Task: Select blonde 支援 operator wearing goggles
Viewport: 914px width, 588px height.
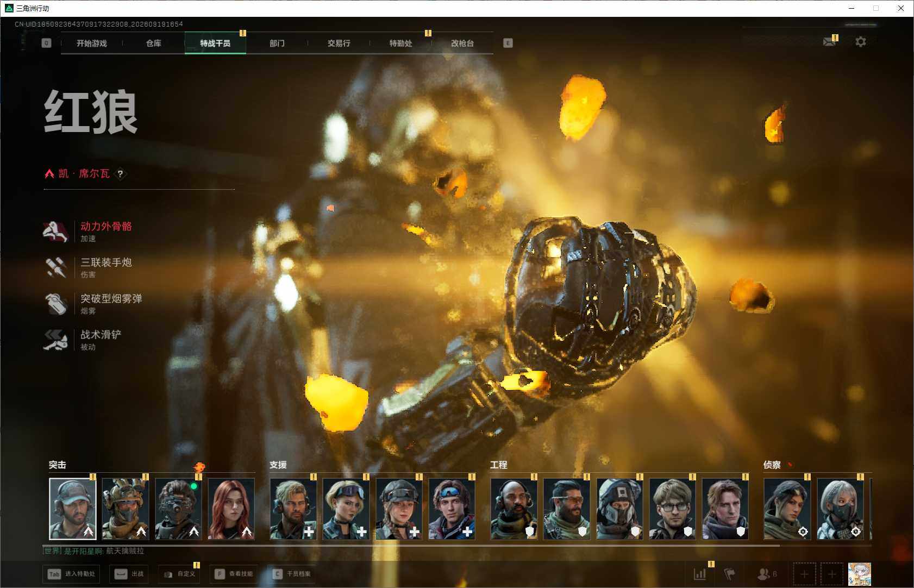Action: [x=346, y=509]
